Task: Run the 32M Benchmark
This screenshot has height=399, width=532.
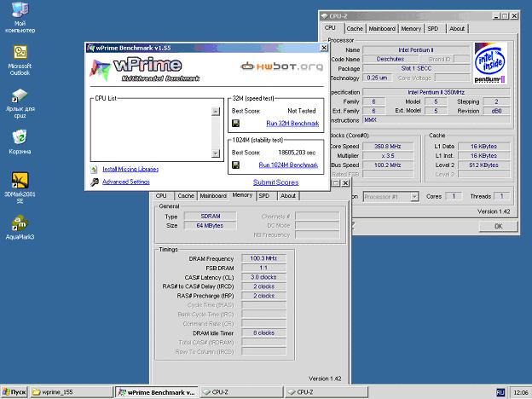Action: click(292, 124)
